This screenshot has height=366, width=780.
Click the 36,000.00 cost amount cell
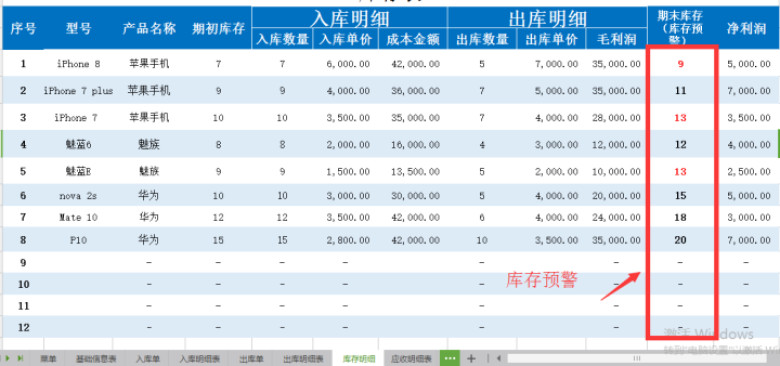413,91
